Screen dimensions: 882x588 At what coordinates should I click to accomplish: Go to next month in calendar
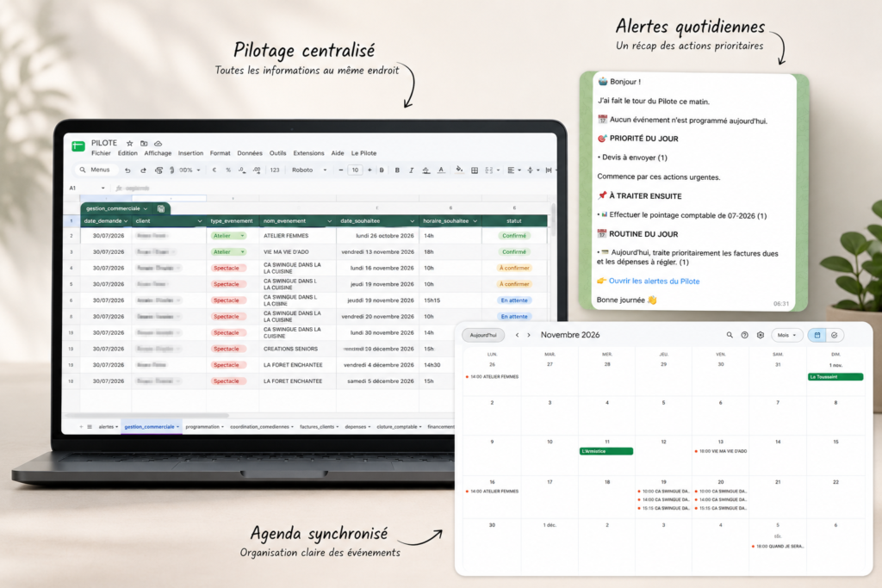pyautogui.click(x=529, y=335)
